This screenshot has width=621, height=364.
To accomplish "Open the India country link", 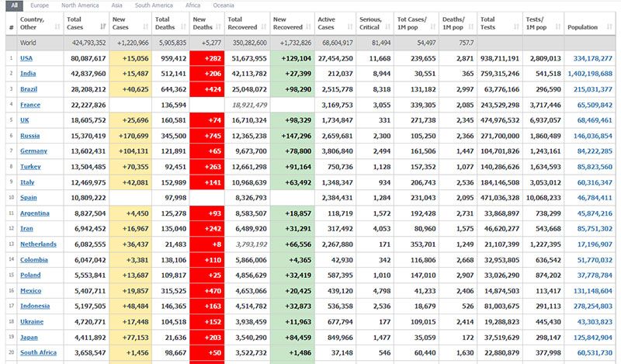I will coord(28,73).
